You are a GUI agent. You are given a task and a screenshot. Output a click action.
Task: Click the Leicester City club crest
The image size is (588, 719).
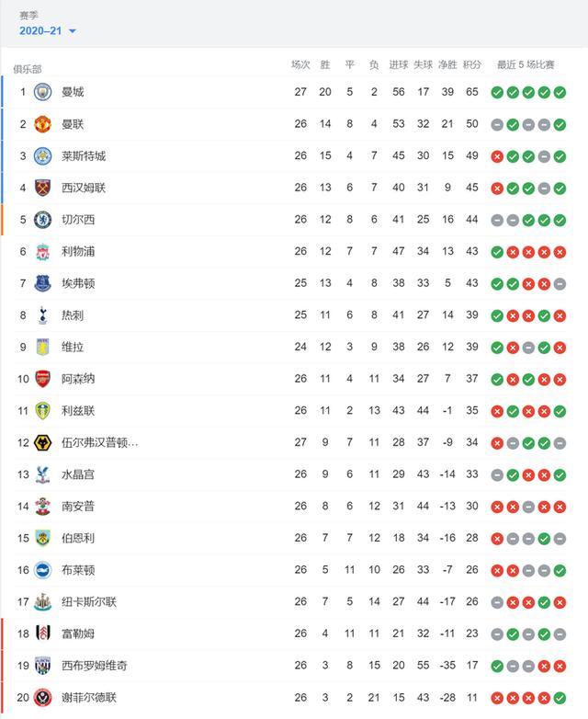click(42, 155)
